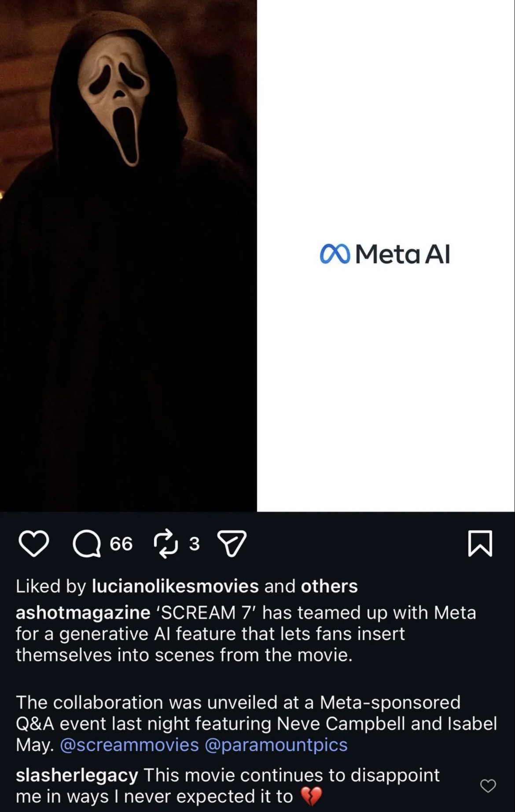
Task: Tap the Ghostface photo in the post
Action: [129, 256]
